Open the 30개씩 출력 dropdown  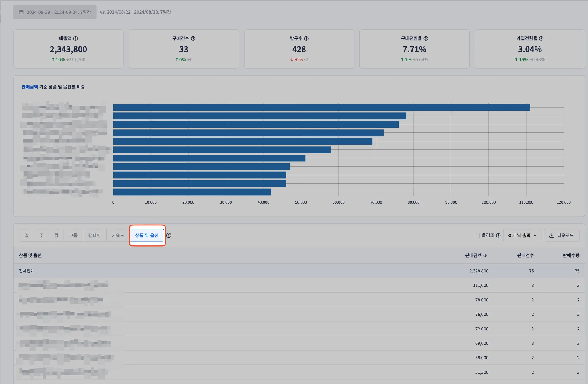(x=522, y=235)
